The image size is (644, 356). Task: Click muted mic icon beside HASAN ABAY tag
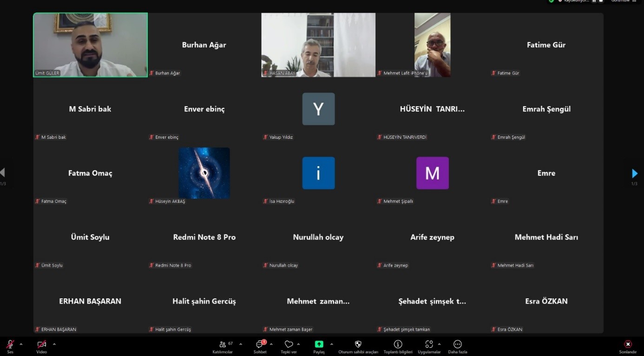266,73
